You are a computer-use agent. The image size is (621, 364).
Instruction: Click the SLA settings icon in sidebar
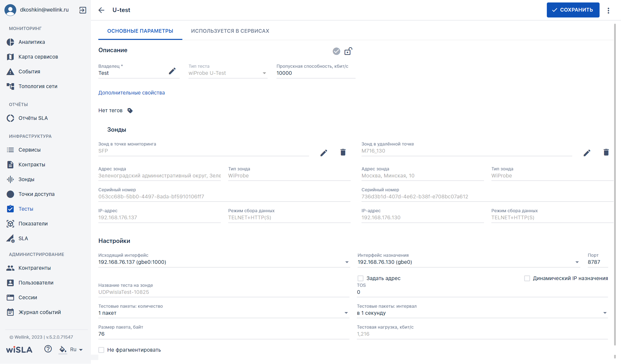[x=10, y=238]
